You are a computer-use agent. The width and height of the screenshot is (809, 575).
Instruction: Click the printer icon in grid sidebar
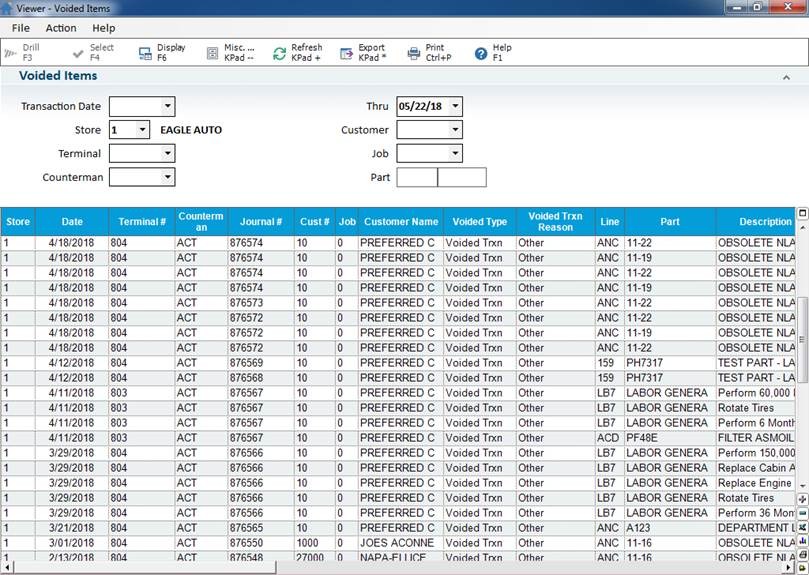coord(802,554)
